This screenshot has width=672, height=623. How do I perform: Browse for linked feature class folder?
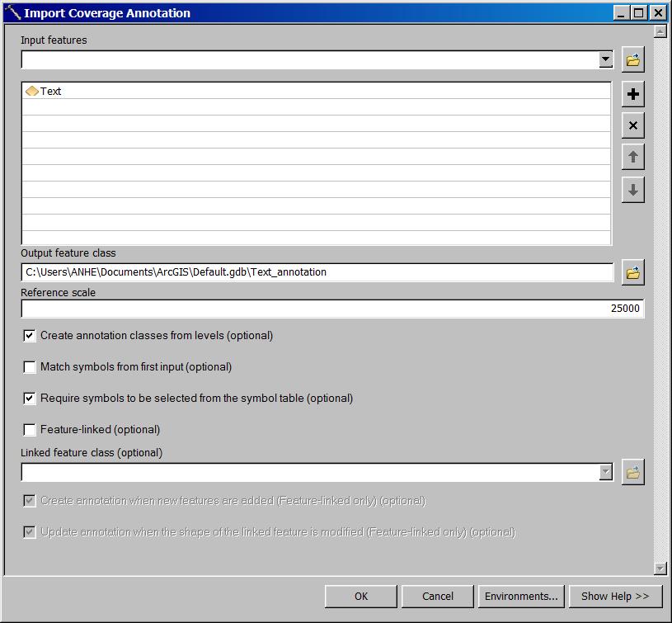tap(633, 473)
